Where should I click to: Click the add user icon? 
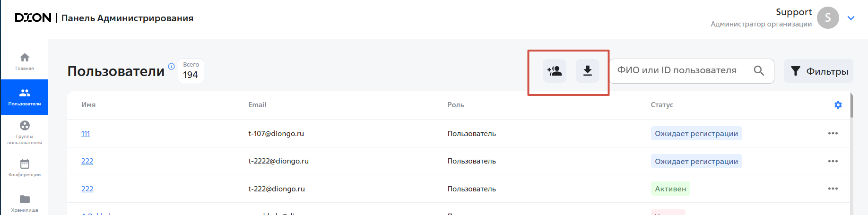click(554, 71)
